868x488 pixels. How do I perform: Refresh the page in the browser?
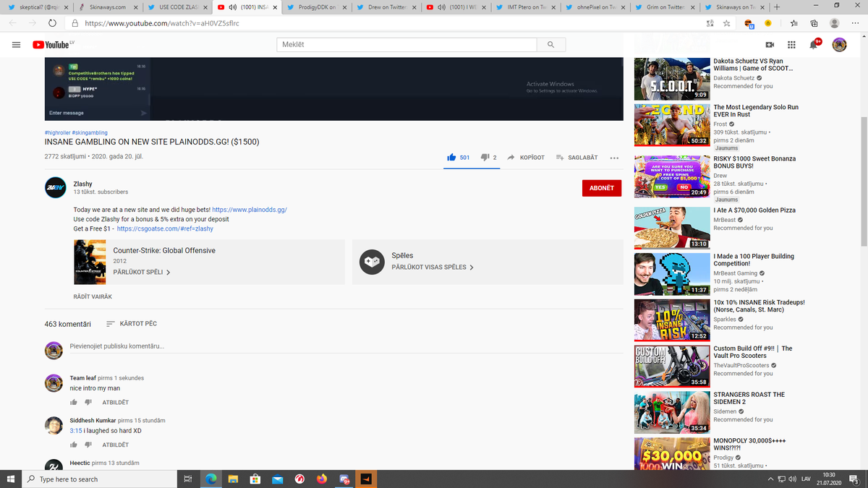(x=53, y=23)
